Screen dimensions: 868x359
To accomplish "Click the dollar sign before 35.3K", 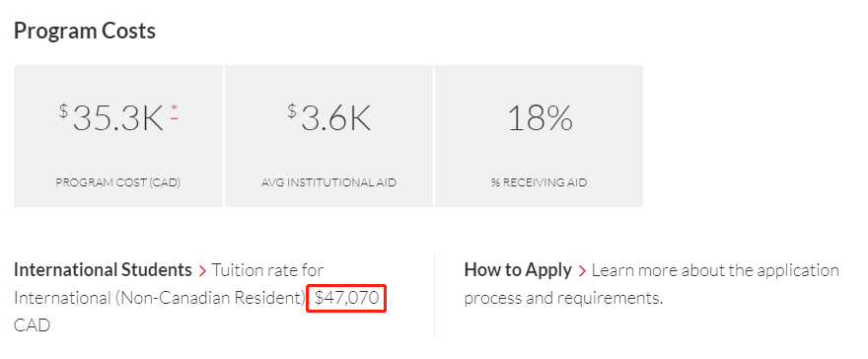I will click(64, 110).
